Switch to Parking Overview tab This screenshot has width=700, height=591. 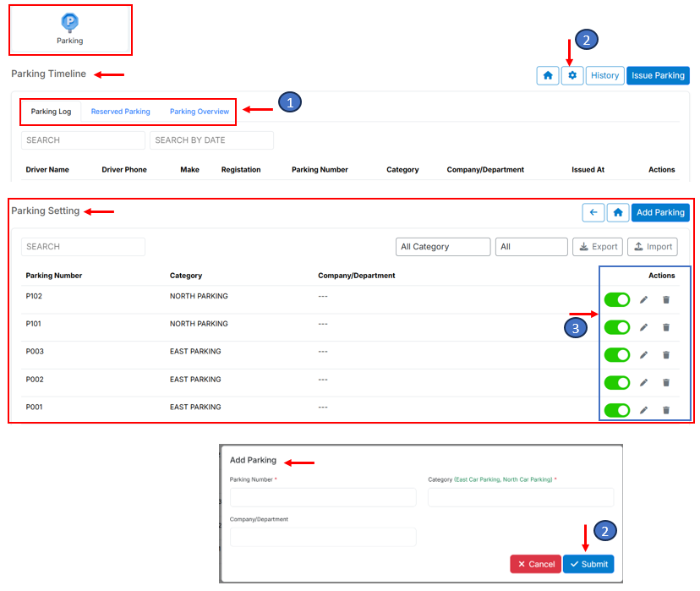(x=200, y=112)
